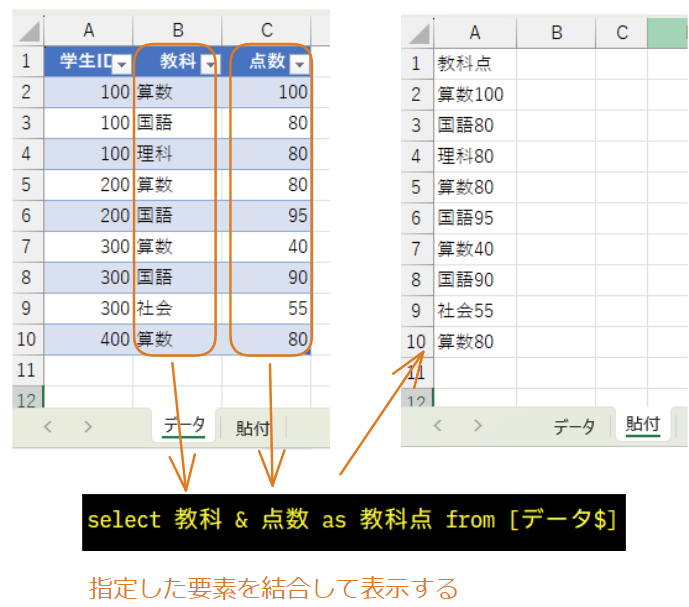Go to previous sheet arrow in left window
Screen dimensions: 689x607
point(48,426)
